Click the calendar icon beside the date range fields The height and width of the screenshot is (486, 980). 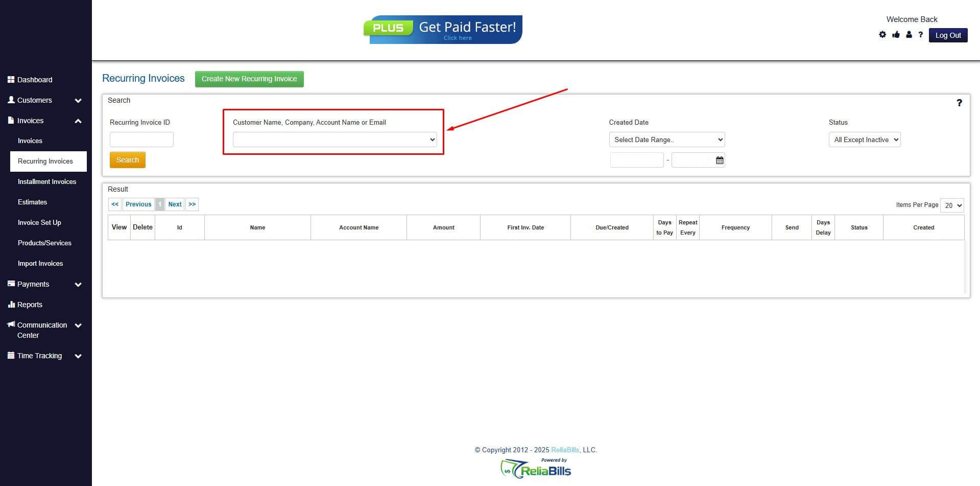719,159
